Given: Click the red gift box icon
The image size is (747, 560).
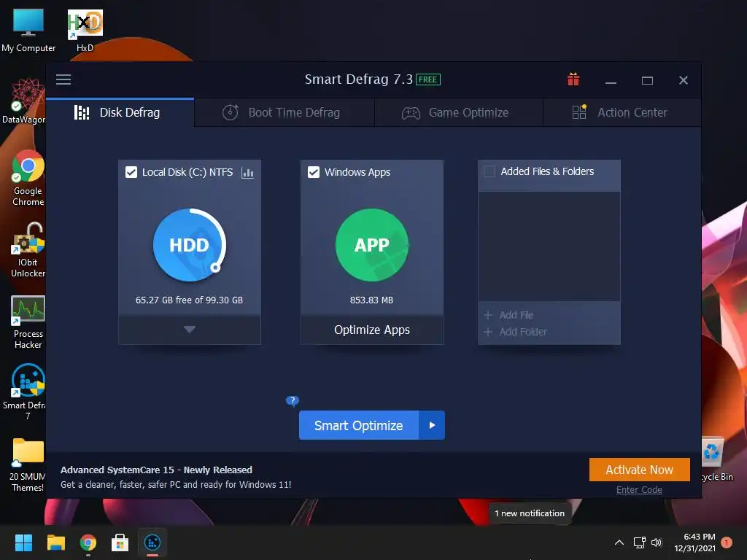Looking at the screenshot, I should (x=573, y=79).
